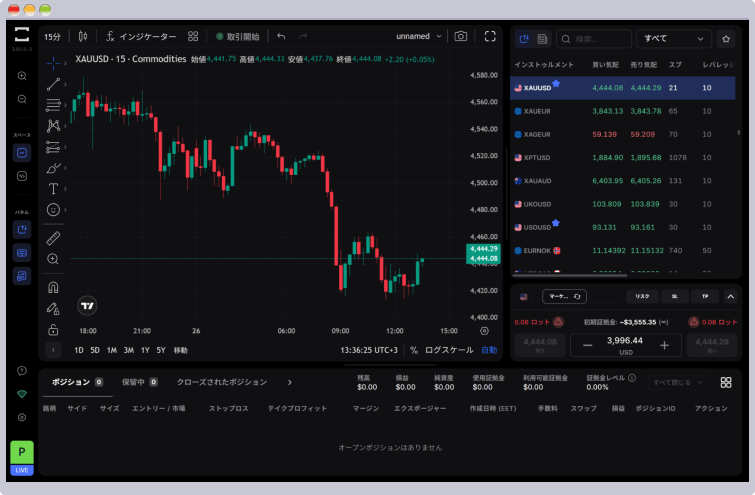Expand the すべて instrument filter dropdown
Screen dimensions: 755x495
pos(673,38)
